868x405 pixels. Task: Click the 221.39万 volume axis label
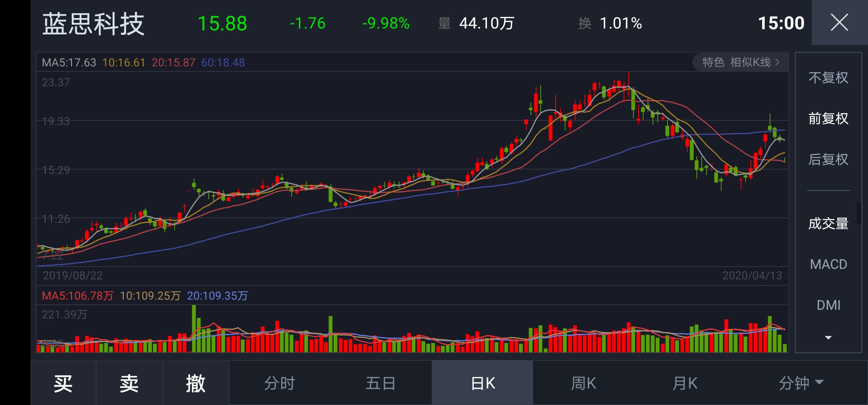(x=64, y=314)
